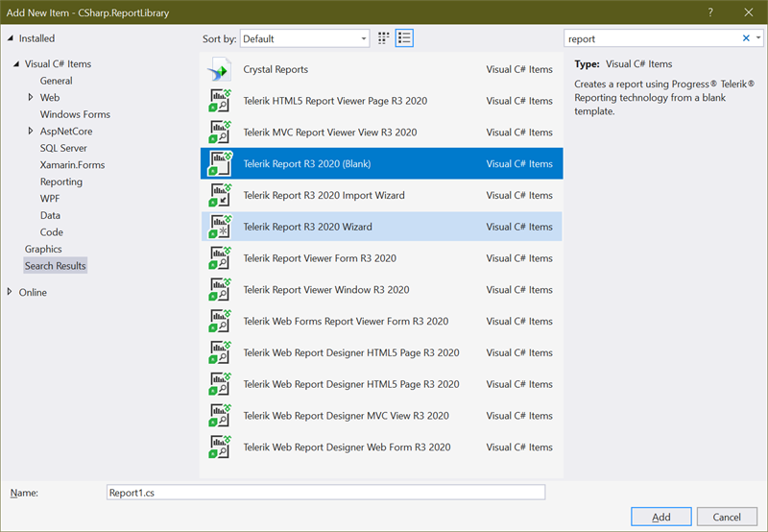Click the Telerik MVC Report Viewer View icon
768x532 pixels.
coord(220,133)
